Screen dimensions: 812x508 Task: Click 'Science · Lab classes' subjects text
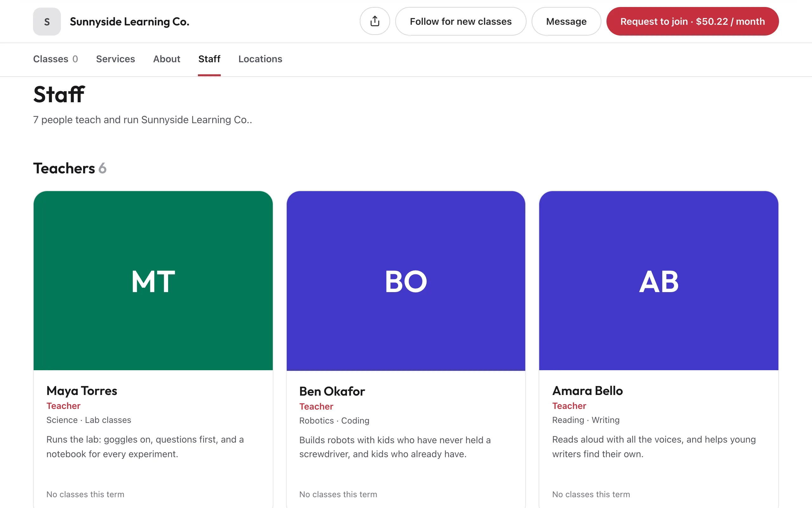tap(89, 420)
